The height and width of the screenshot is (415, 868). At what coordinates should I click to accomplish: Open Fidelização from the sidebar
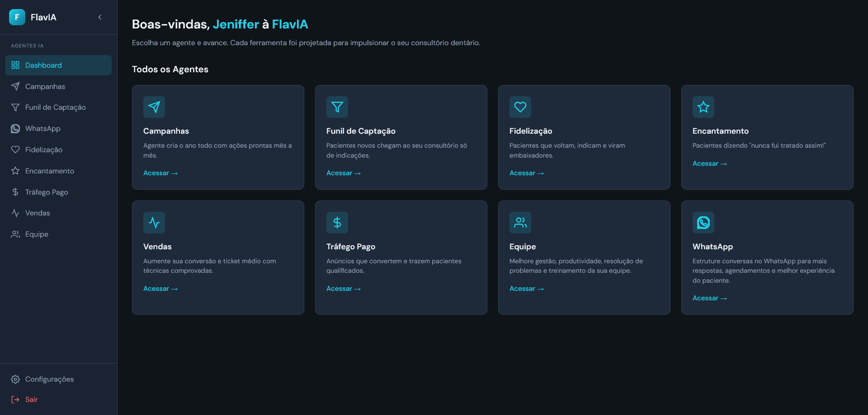[44, 149]
